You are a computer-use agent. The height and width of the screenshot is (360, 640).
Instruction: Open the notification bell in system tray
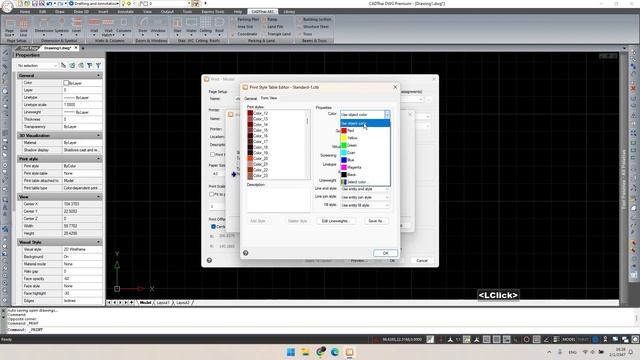(631, 352)
